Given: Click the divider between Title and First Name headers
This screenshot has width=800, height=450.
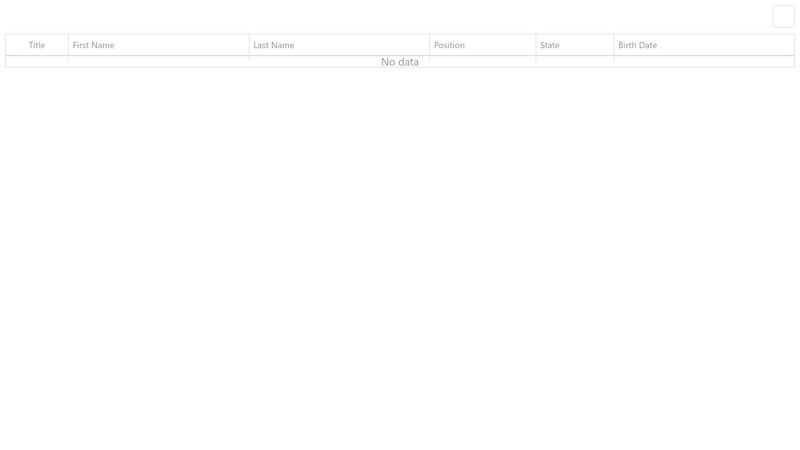Looking at the screenshot, I should coord(68,45).
